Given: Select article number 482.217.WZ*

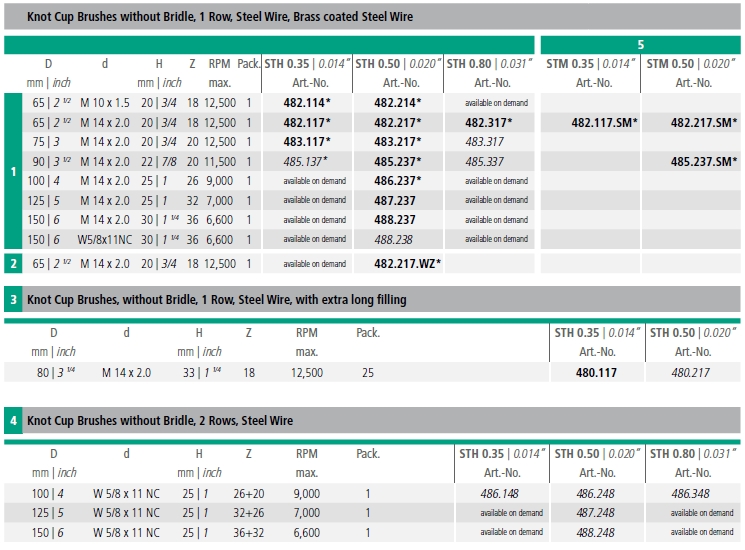Looking at the screenshot, I should click(x=408, y=264).
